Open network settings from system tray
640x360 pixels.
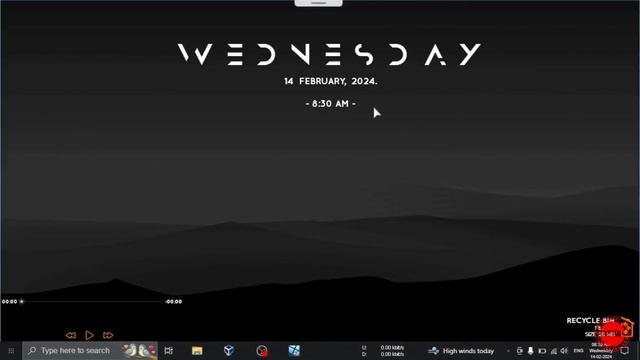click(x=553, y=351)
